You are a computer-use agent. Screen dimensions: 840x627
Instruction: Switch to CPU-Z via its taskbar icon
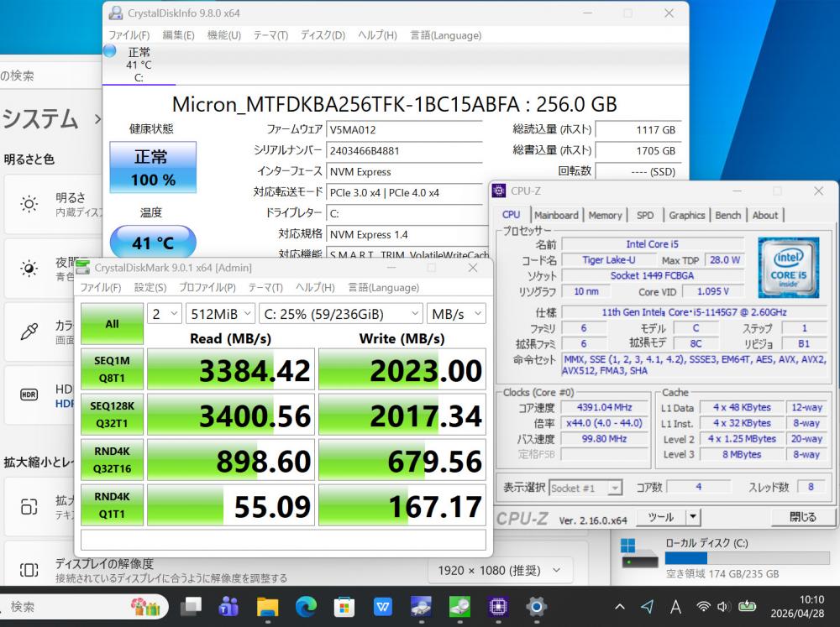[498, 606]
